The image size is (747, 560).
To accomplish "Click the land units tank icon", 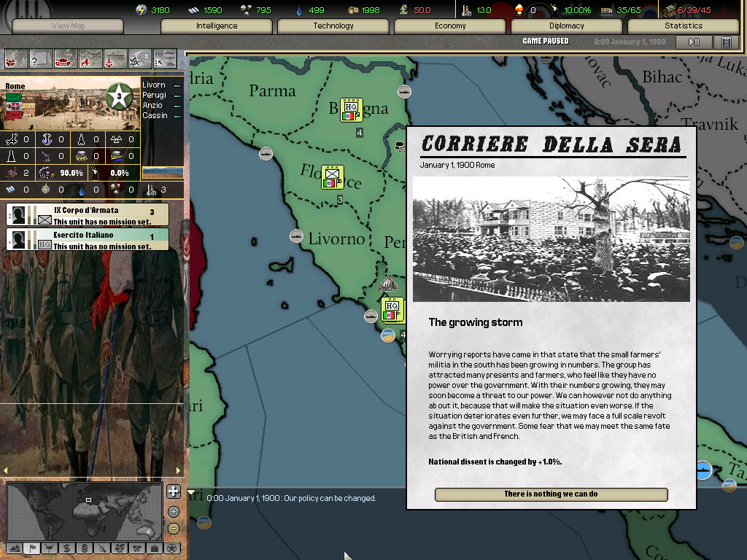I will point(66,58).
